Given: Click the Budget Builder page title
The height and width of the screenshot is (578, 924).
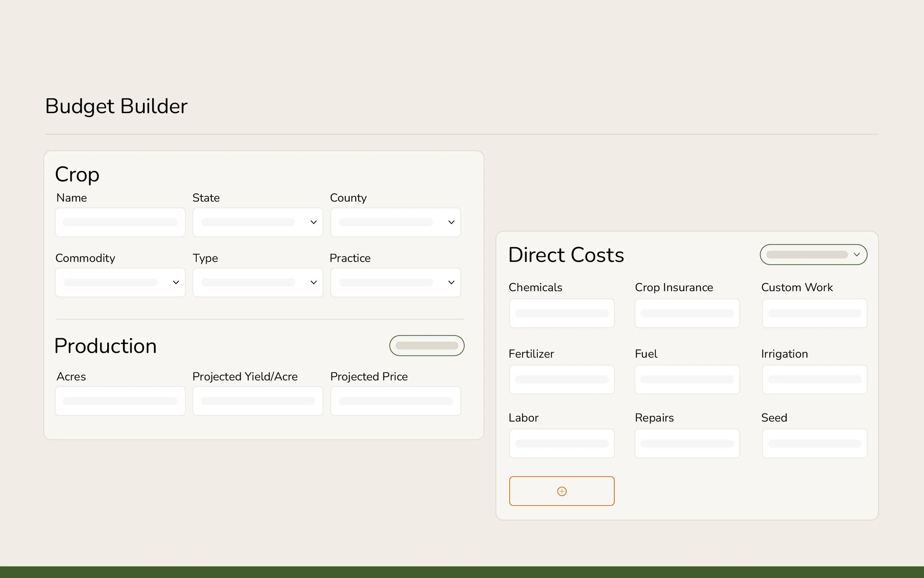Looking at the screenshot, I should [116, 106].
